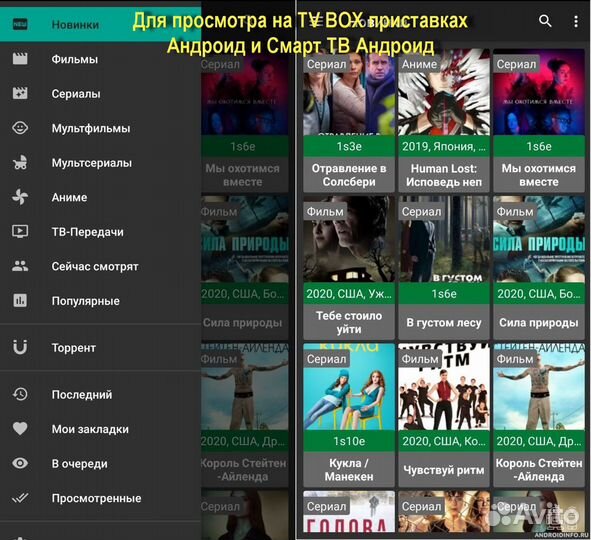
Task: Open Тебе стоило уйти film poster
Action: pos(349,239)
